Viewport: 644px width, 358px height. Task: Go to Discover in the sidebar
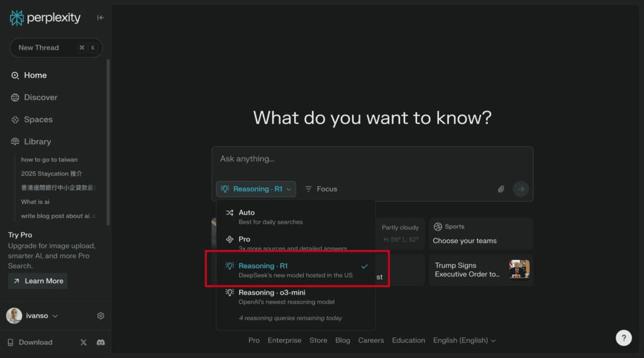40,97
